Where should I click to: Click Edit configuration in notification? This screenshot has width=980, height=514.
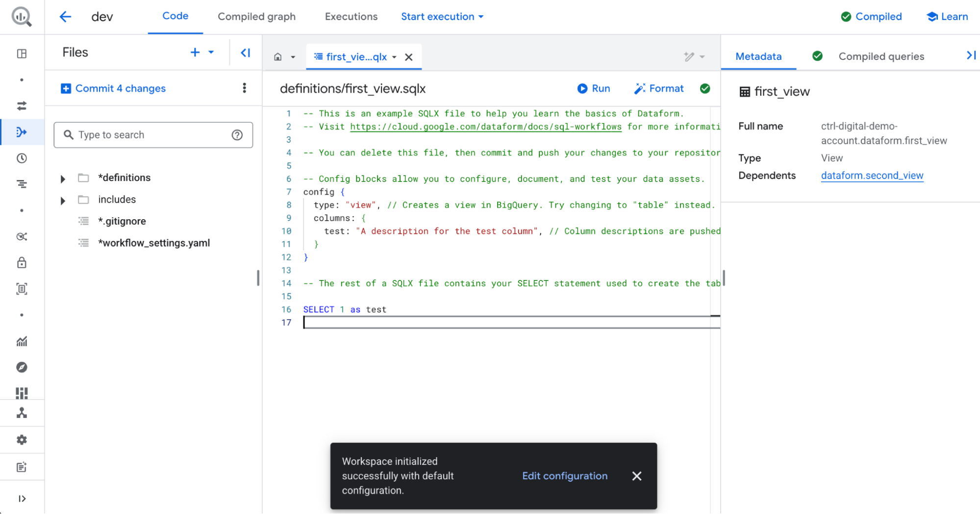(x=565, y=476)
